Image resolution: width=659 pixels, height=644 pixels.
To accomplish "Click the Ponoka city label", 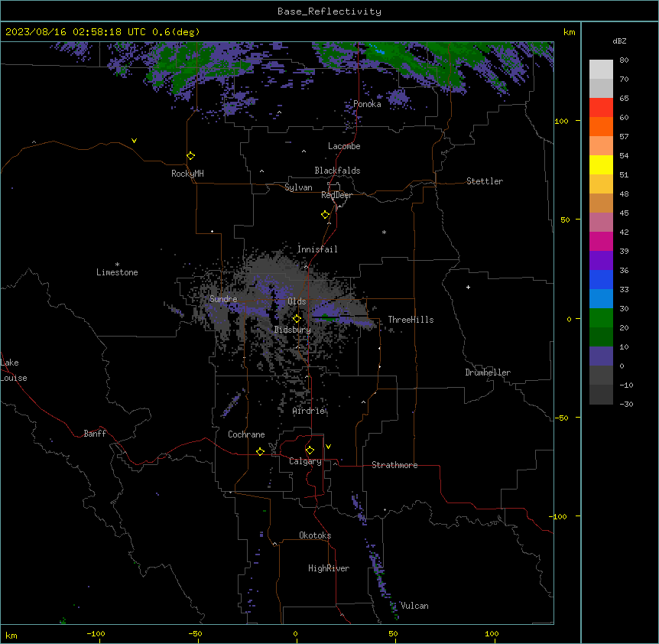I will [x=367, y=104].
